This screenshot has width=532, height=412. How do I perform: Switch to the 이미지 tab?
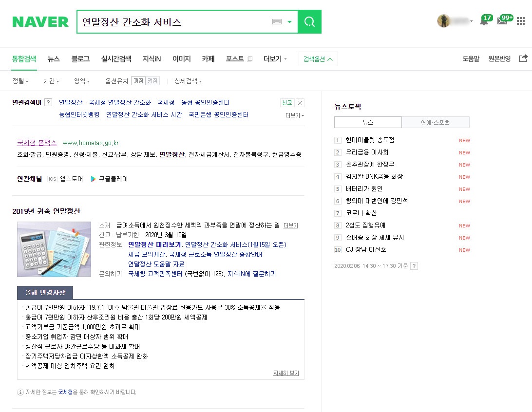(x=182, y=58)
